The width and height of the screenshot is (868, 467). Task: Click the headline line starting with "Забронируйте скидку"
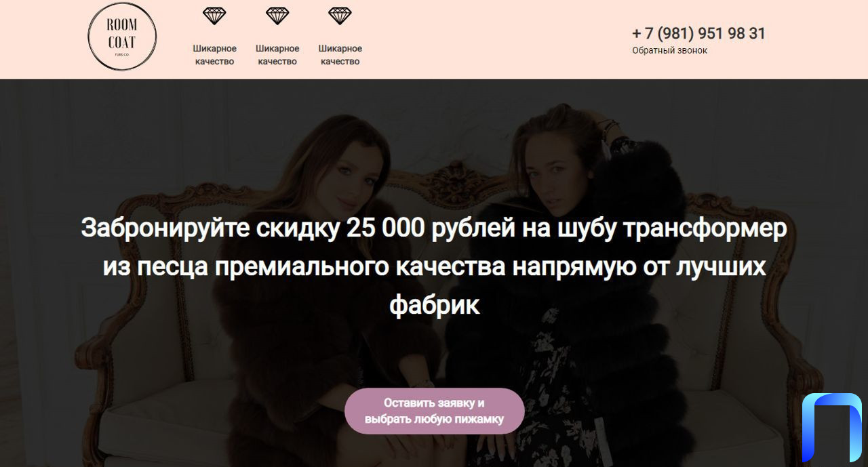pyautogui.click(x=434, y=228)
